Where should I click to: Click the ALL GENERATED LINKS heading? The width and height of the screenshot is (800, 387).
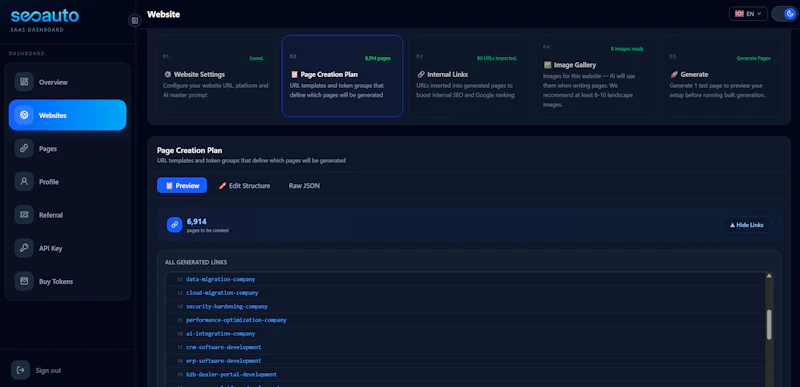click(x=196, y=263)
